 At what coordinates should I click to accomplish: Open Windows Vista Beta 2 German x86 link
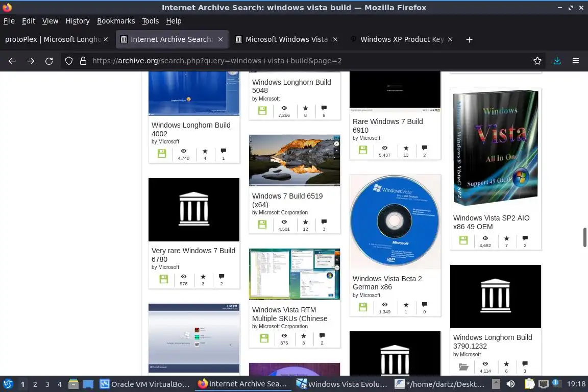pos(387,282)
